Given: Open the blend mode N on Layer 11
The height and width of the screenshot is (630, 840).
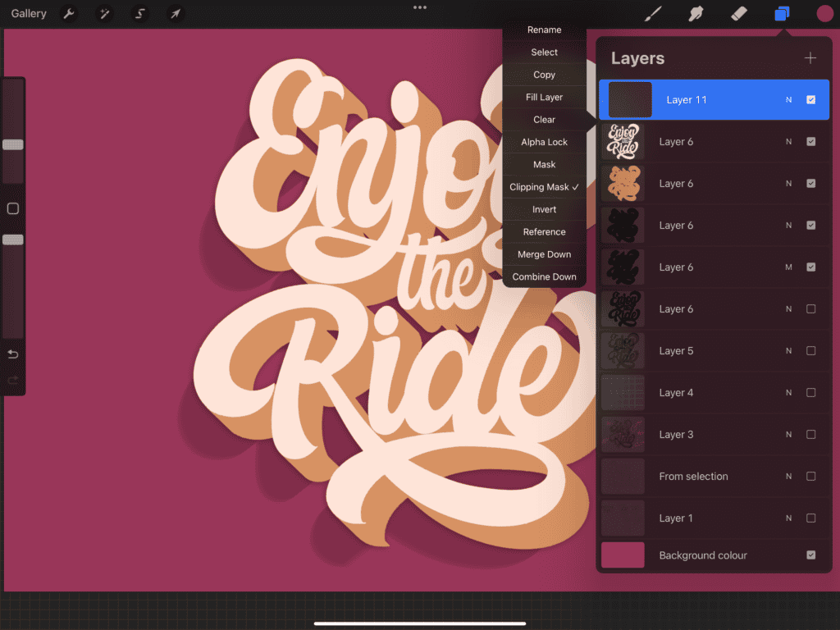Looking at the screenshot, I should (x=787, y=99).
